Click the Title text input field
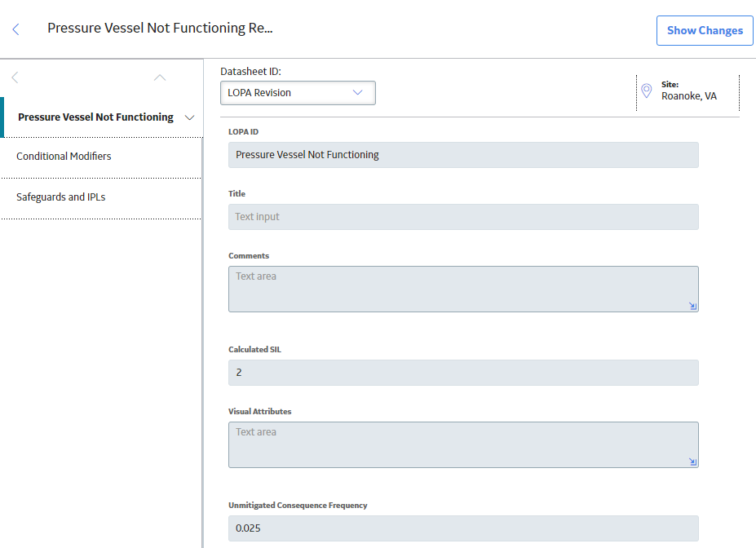This screenshot has height=548, width=756. [463, 217]
